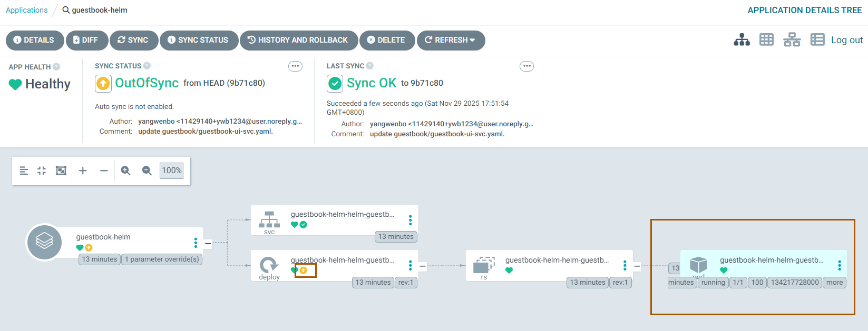Select the deploy deployment node icon

269,265
